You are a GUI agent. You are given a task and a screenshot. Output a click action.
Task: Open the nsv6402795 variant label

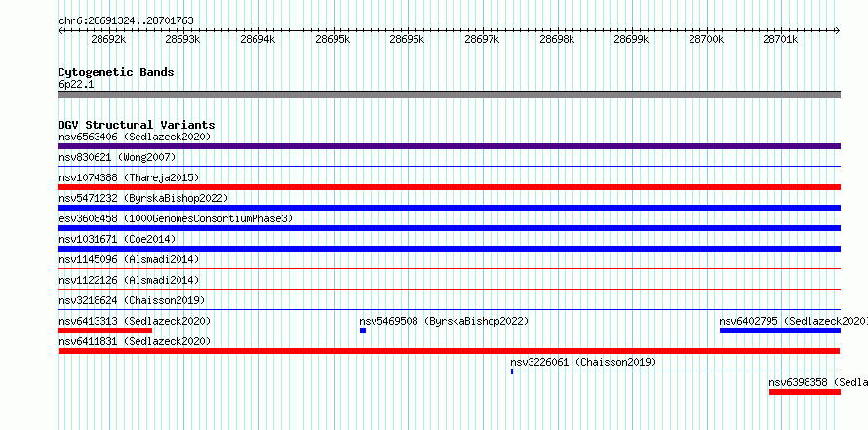point(793,321)
